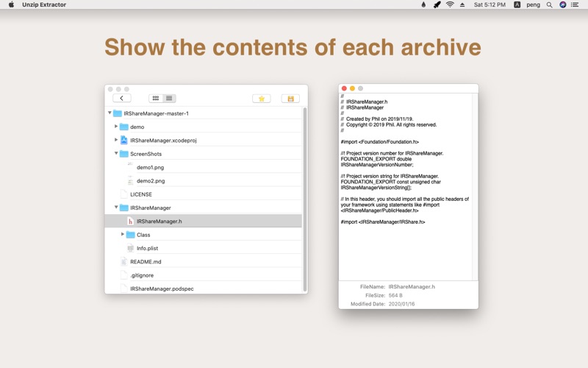588x368 pixels.
Task: Select the LICENSE file row
Action: point(204,194)
